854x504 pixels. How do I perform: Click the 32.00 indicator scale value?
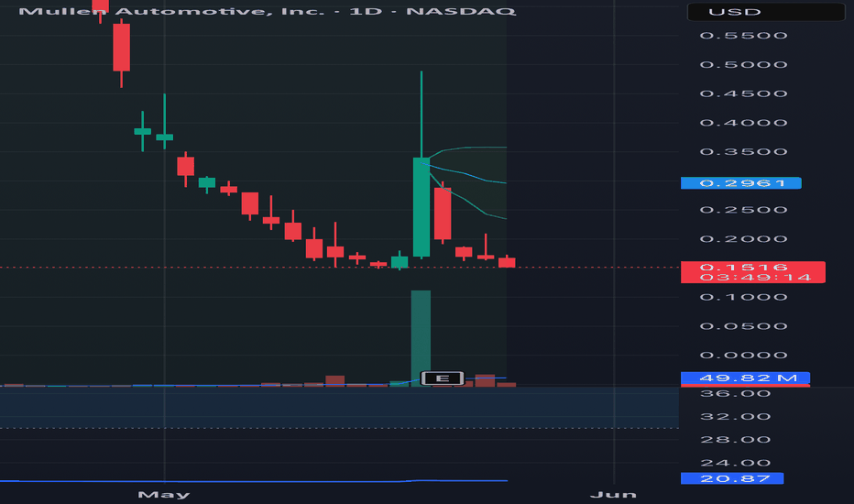point(735,416)
